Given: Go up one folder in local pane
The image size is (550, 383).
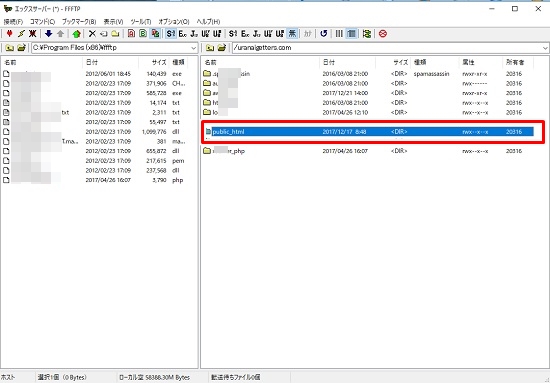Looking at the screenshot, I should [x=9, y=48].
